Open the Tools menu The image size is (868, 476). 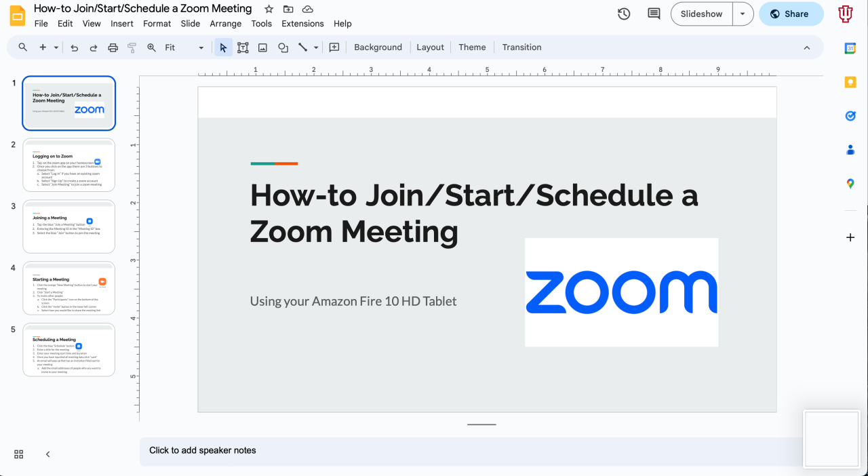pos(262,24)
